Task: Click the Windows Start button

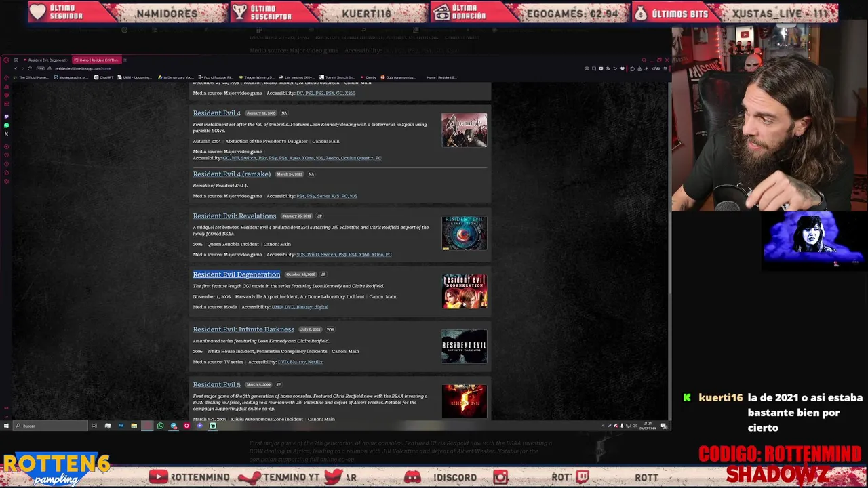Action: [x=6, y=426]
